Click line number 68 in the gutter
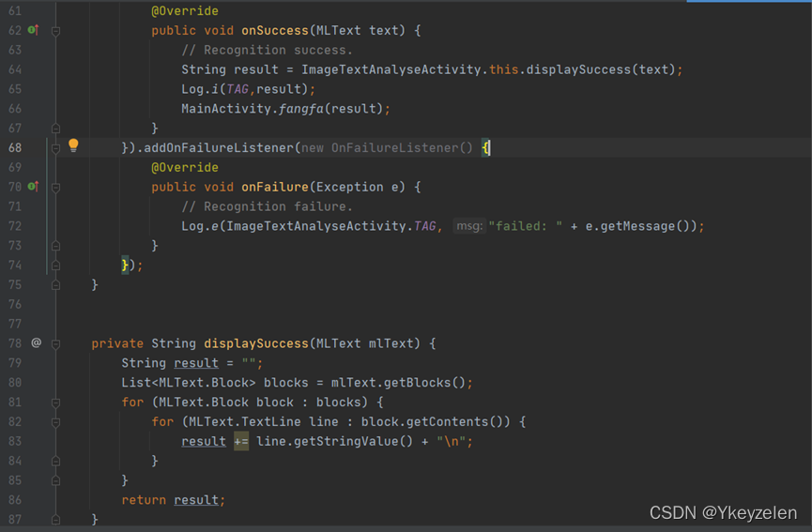Screen dimensions: 812x532 click(15, 148)
